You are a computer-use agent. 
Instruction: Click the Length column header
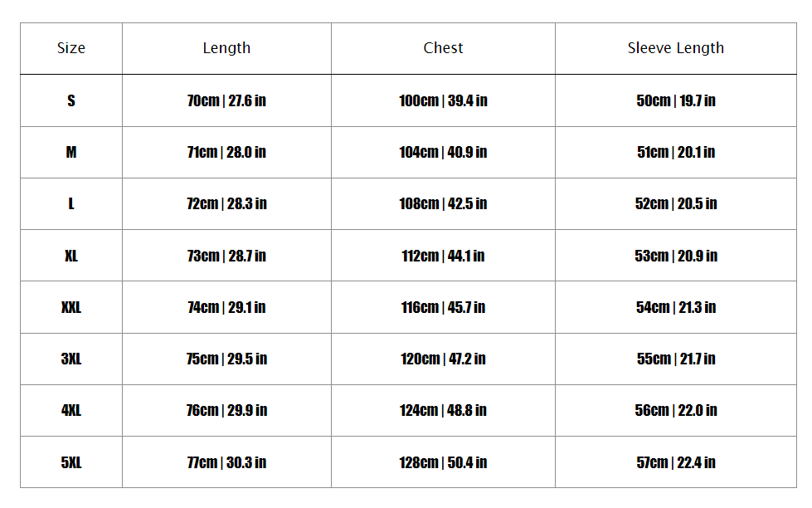226,48
